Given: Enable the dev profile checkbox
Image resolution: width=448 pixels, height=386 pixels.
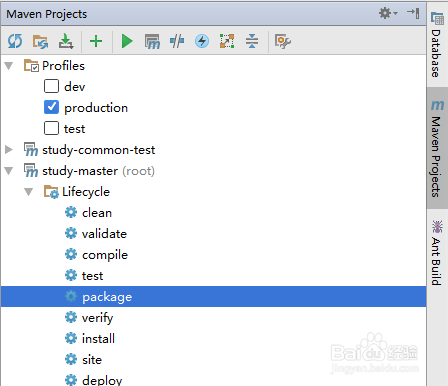Looking at the screenshot, I should coord(51,86).
